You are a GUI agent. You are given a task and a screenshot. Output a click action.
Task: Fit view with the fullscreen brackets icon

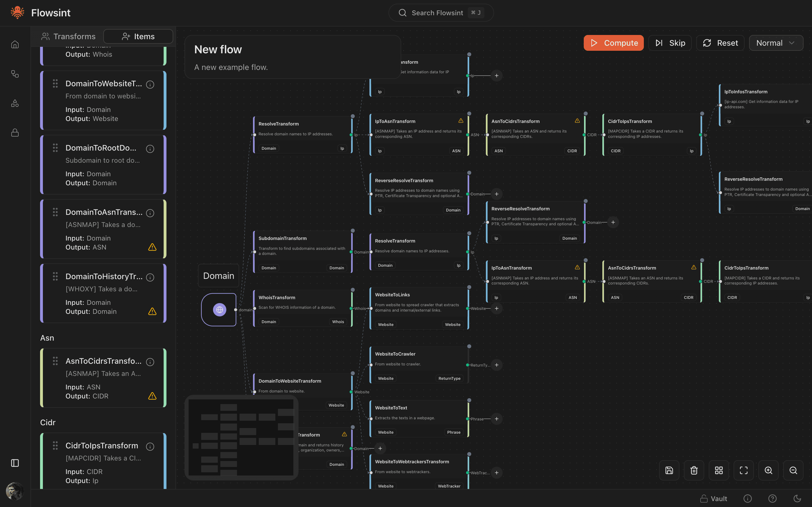click(743, 470)
